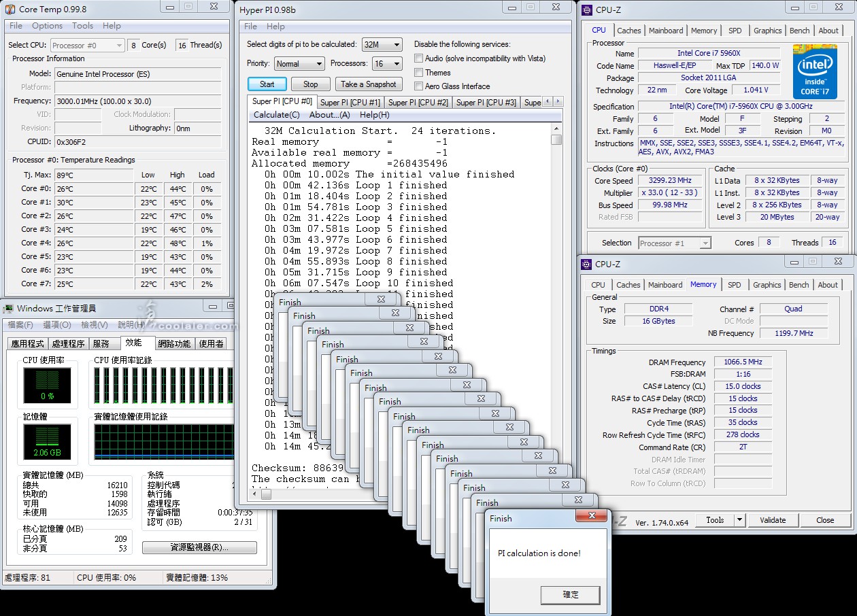This screenshot has height=616, width=857.
Task: Click the 處理程序: 81 status bar entry
Action: pos(27,577)
